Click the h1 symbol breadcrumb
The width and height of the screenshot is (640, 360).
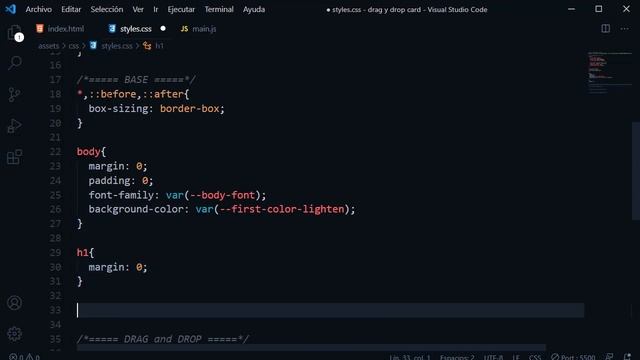coord(153,46)
